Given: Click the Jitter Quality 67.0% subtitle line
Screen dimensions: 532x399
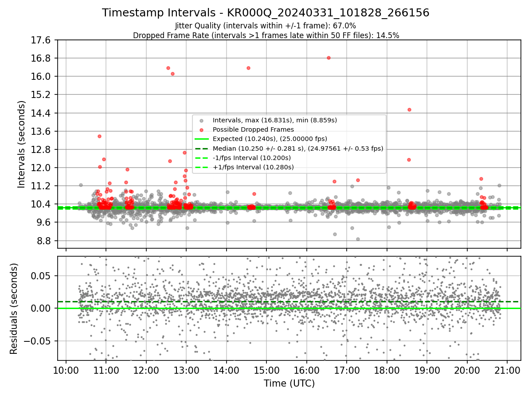Looking at the screenshot, I should click(266, 26).
